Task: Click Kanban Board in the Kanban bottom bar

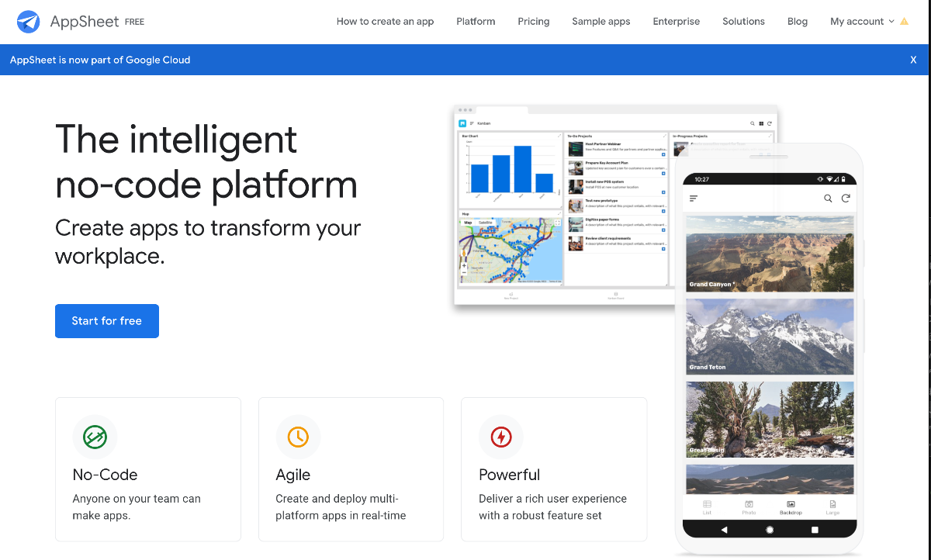Action: click(616, 296)
